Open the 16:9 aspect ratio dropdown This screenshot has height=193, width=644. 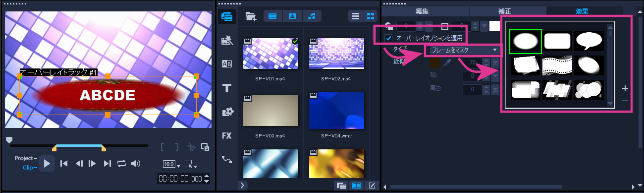(x=171, y=164)
